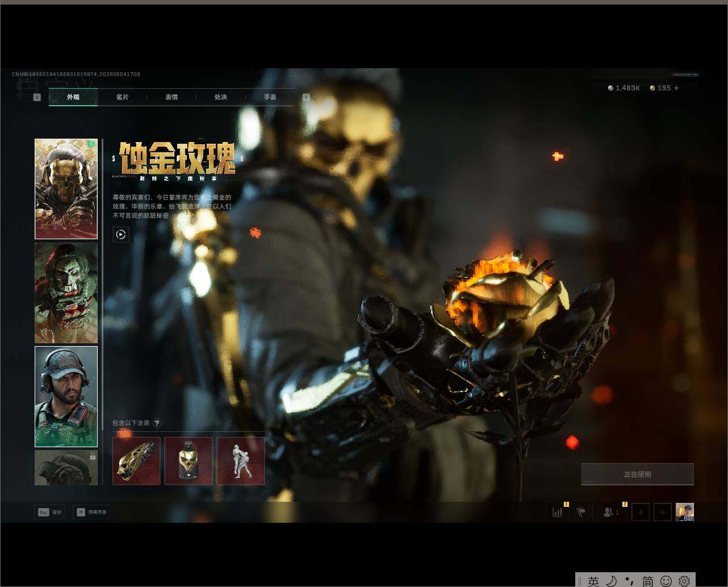Viewport: 728px width, 587px height.
Task: View the gold skull canister item
Action: pos(189,461)
